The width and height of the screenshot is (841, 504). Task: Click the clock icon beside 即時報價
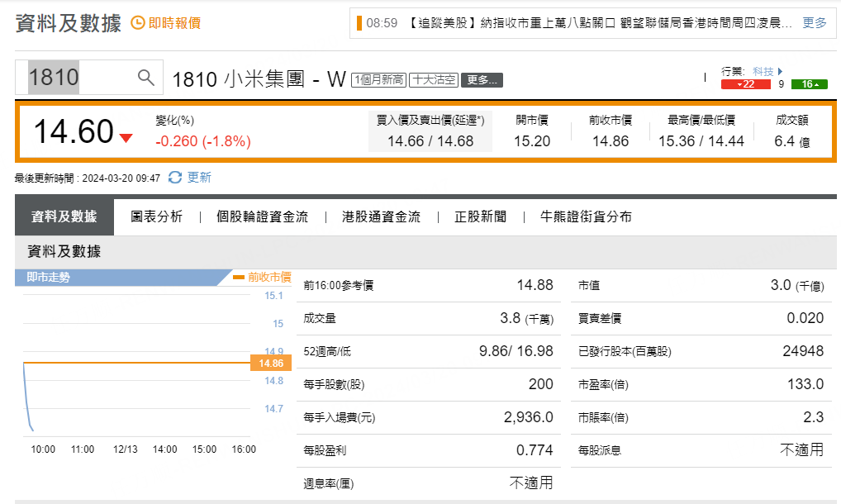138,22
